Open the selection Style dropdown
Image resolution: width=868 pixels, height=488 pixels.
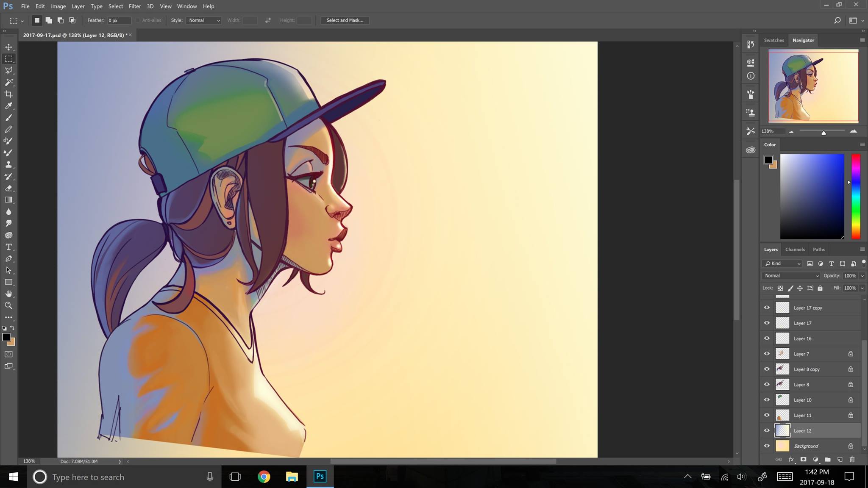coord(204,20)
